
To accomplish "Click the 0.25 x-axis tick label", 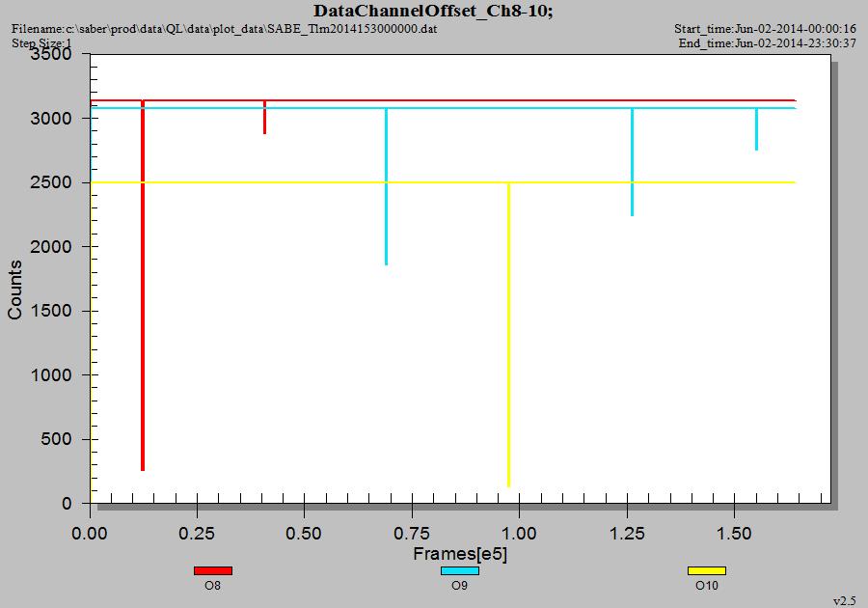I will click(x=197, y=534).
